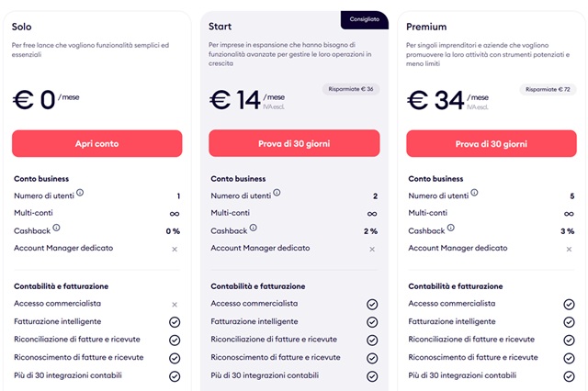Image resolution: width=588 pixels, height=391 pixels.
Task: Click info icon next to Solo Numero di utenti
Action: [80, 193]
